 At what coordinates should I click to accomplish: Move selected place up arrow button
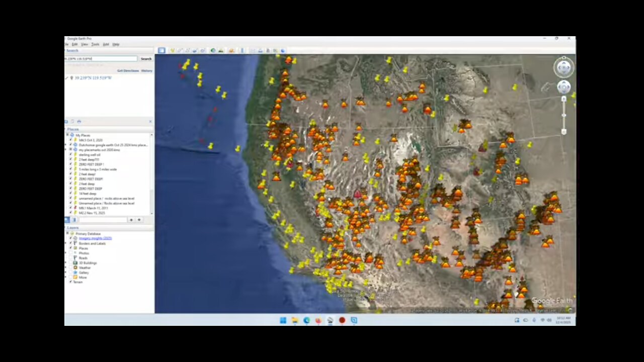tap(131, 220)
